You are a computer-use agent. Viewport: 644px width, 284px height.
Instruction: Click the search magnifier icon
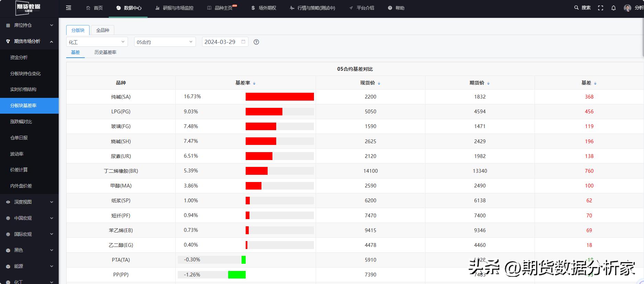576,8
